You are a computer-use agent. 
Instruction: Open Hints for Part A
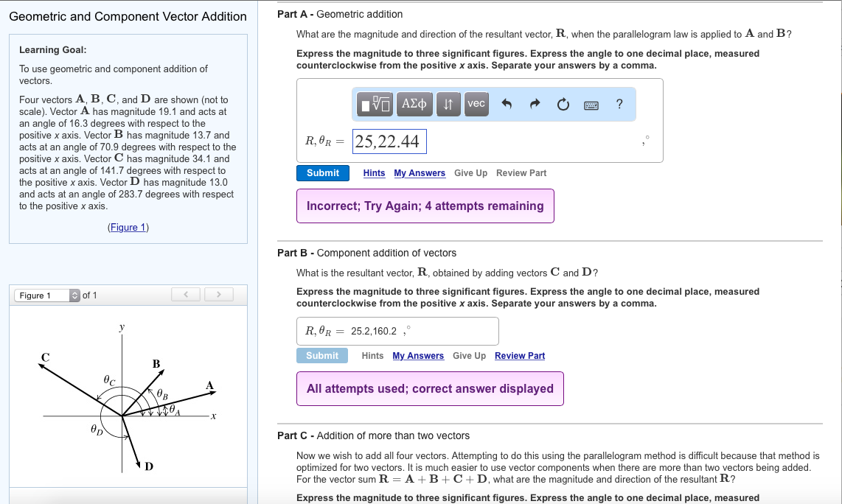tap(374, 172)
